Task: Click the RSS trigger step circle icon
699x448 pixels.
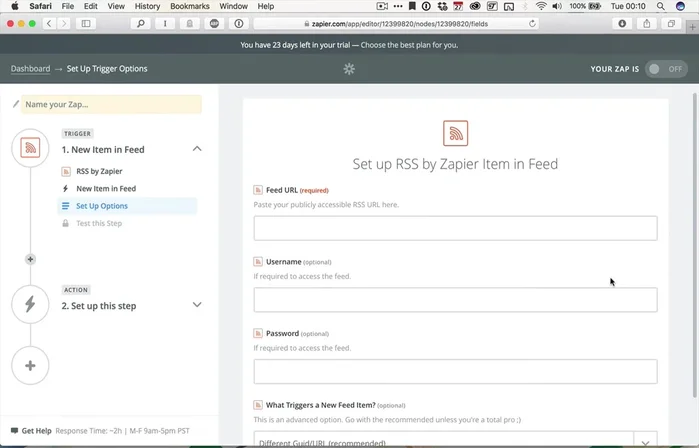Action: pyautogui.click(x=30, y=148)
